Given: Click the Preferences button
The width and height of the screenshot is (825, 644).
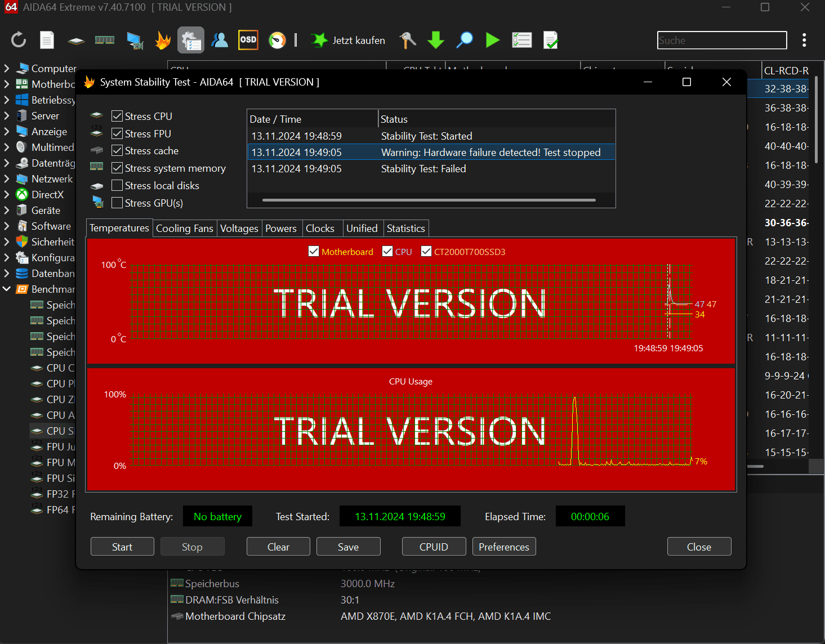Looking at the screenshot, I should point(504,547).
